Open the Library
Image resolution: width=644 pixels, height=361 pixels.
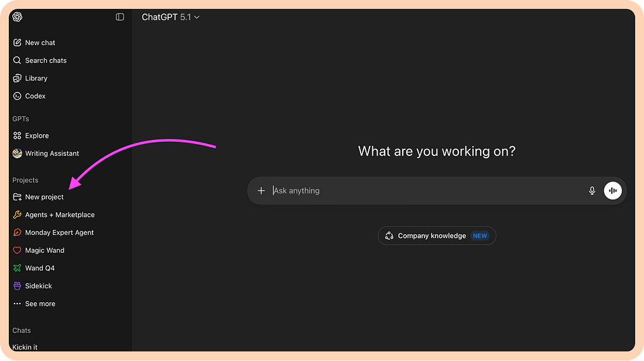click(36, 78)
